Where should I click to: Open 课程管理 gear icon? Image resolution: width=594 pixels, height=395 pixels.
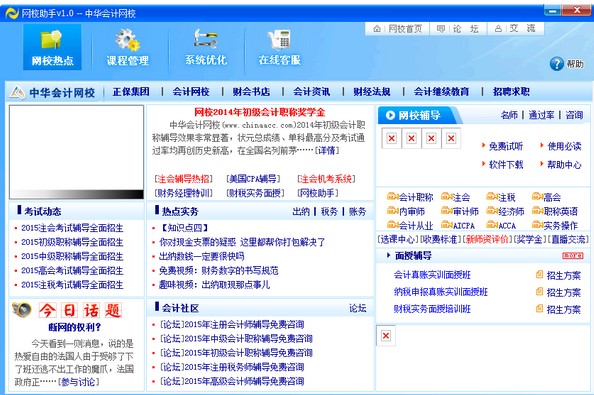128,40
